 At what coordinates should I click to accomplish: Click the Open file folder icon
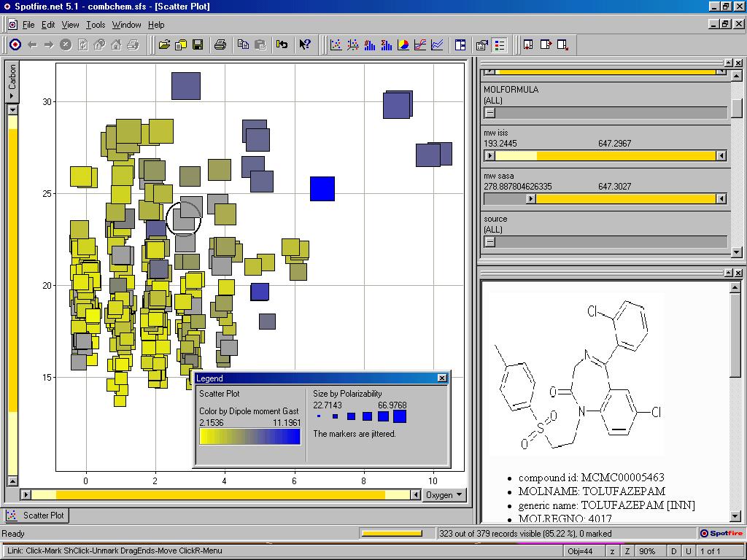pos(164,45)
